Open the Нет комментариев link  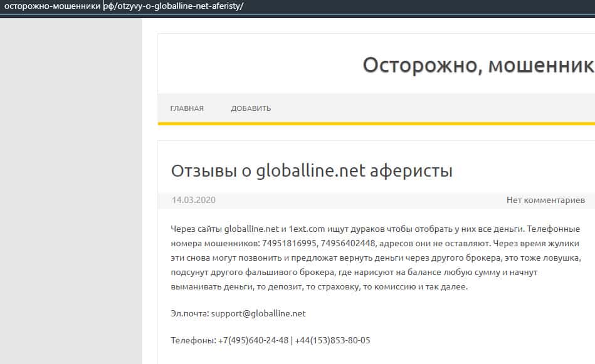click(x=545, y=200)
